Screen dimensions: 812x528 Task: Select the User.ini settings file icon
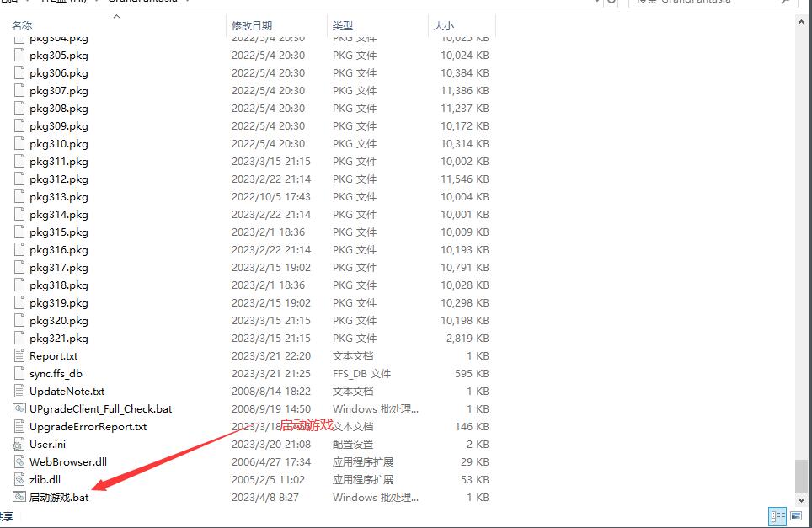tap(20, 444)
